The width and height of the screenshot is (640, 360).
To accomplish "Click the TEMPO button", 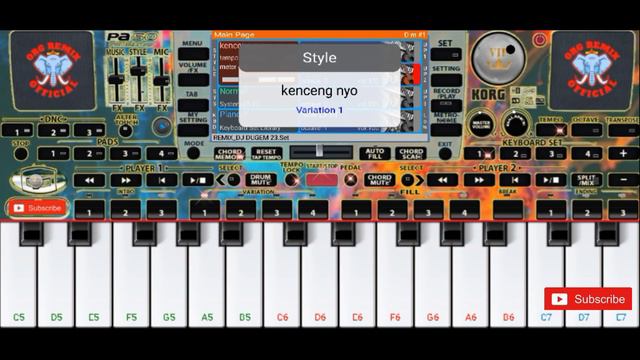I will click(x=551, y=130).
